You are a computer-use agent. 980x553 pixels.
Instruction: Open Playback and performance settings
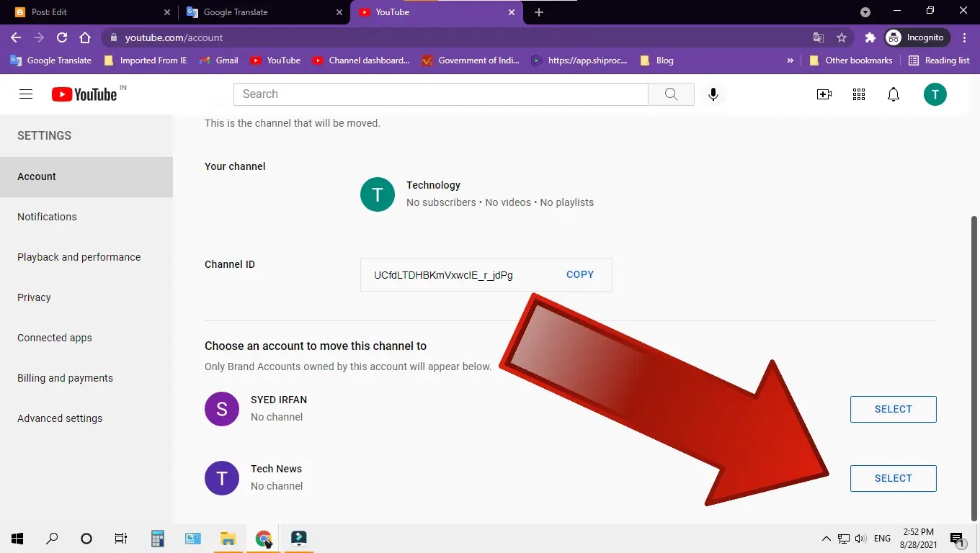click(86, 257)
